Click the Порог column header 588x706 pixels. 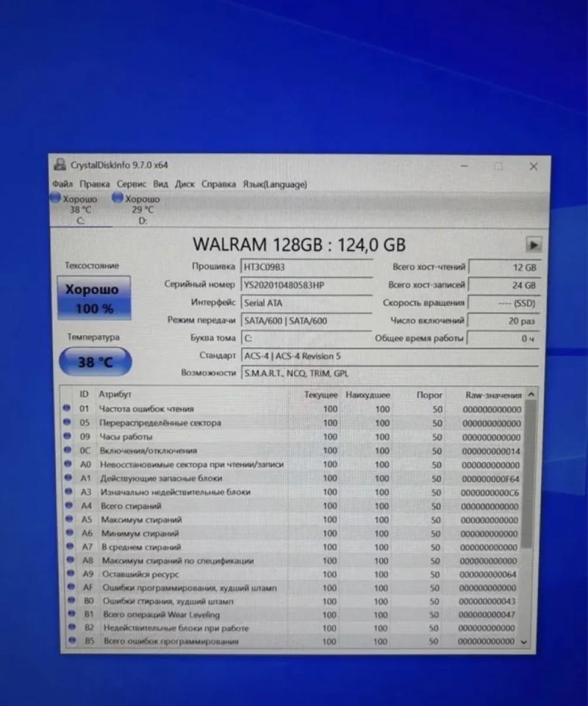pyautogui.click(x=429, y=395)
